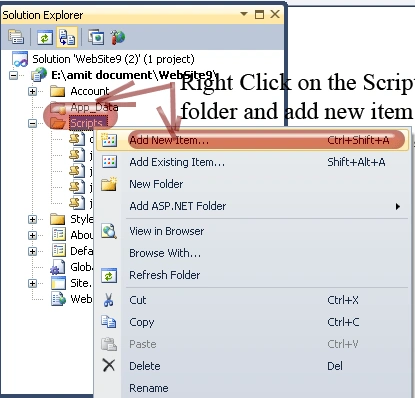415x398 pixels.
Task: Select the Solution 'WebSite9 (2)' node
Action: coord(113,59)
